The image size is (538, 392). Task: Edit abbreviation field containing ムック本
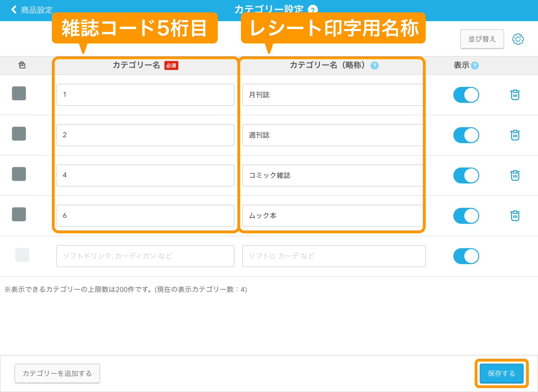[334, 216]
